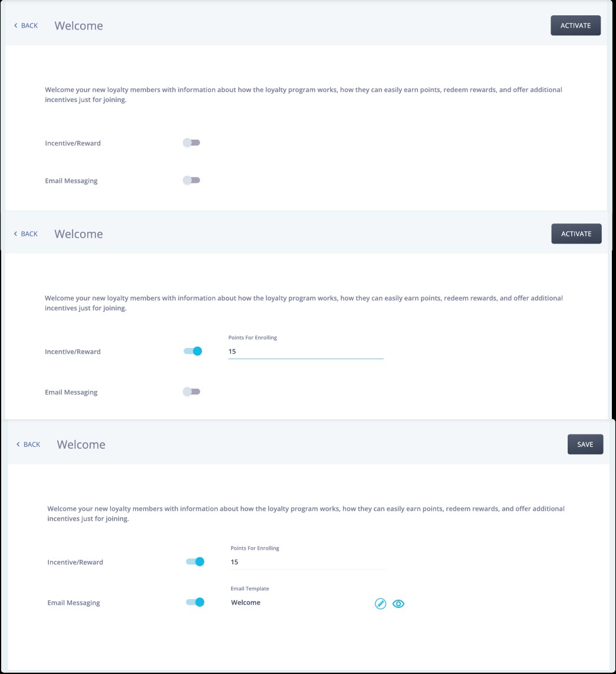This screenshot has width=616, height=674.
Task: Click Points For Enrolling field beside SAVE panel
Action: tap(308, 562)
